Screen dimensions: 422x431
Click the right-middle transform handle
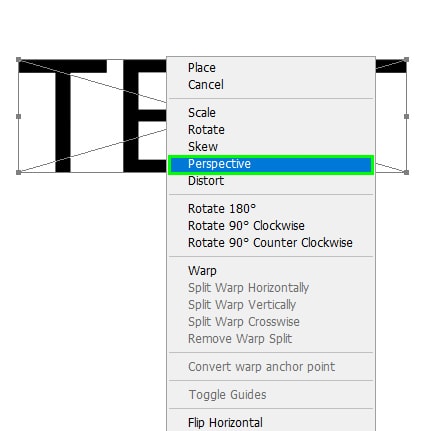pos(406,116)
